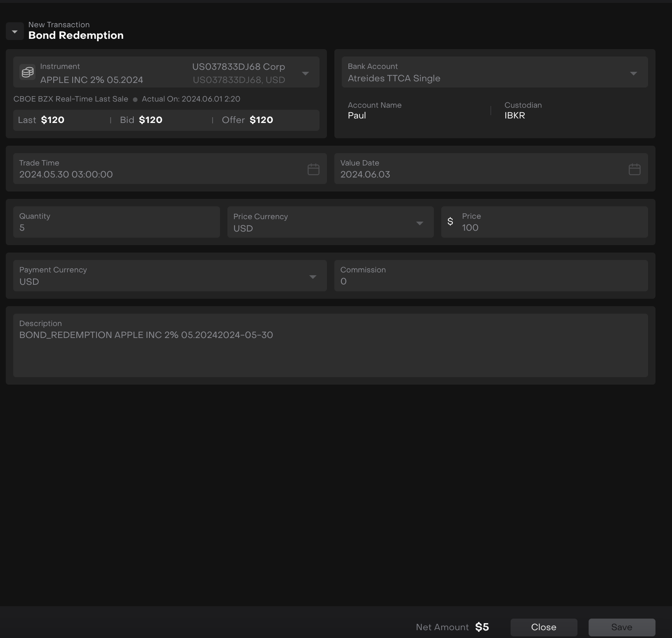
Task: Click the Price Currency dropdown arrow
Action: point(419,223)
